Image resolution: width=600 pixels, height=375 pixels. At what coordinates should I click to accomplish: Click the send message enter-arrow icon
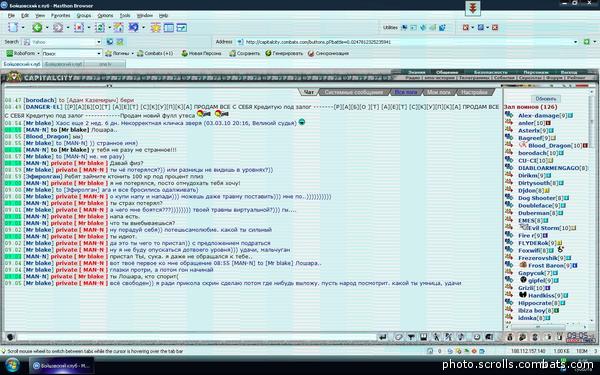pyautogui.click(x=383, y=337)
